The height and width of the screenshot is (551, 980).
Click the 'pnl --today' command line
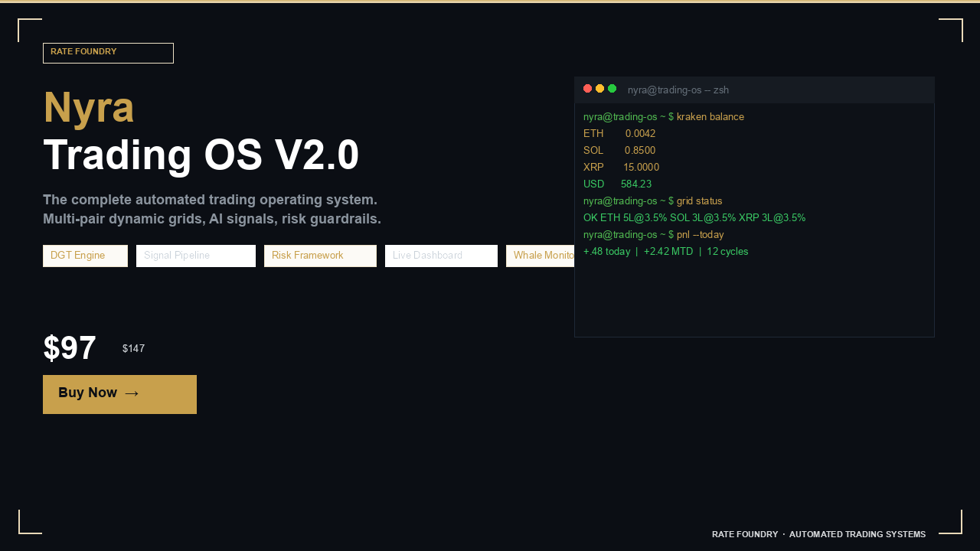[x=654, y=235]
